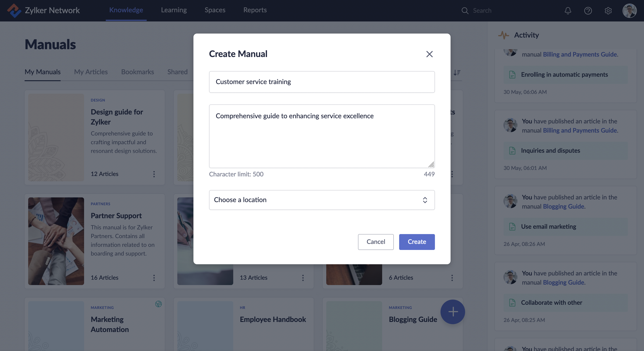Click the manual description text area
This screenshot has width=644, height=351.
click(322, 136)
